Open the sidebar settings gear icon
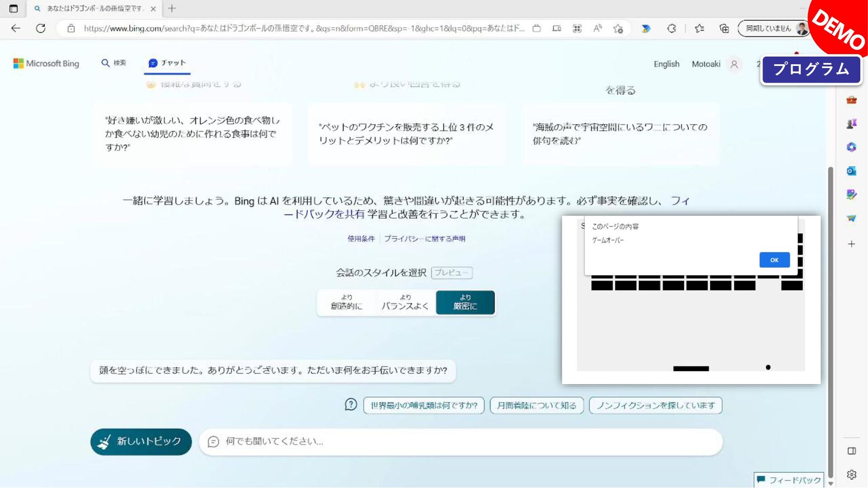 click(851, 474)
